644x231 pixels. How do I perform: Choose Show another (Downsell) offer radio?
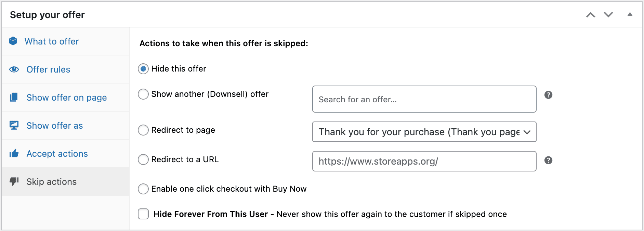(143, 94)
